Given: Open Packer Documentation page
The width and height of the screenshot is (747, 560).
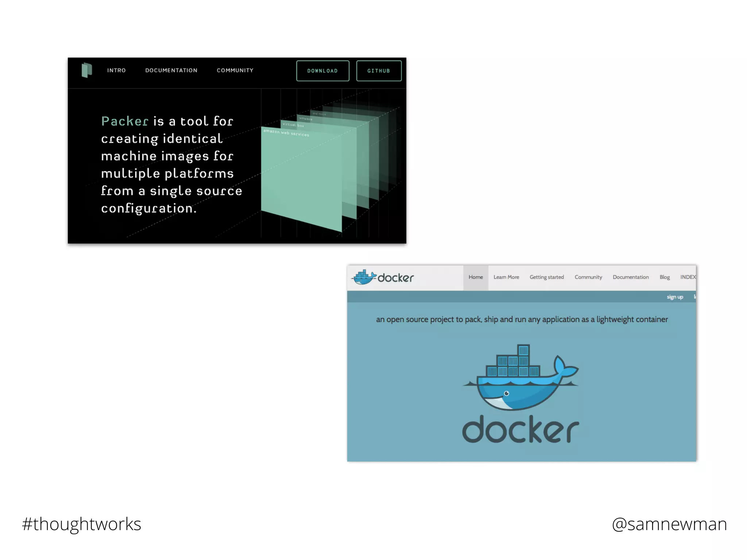Looking at the screenshot, I should 171,70.
